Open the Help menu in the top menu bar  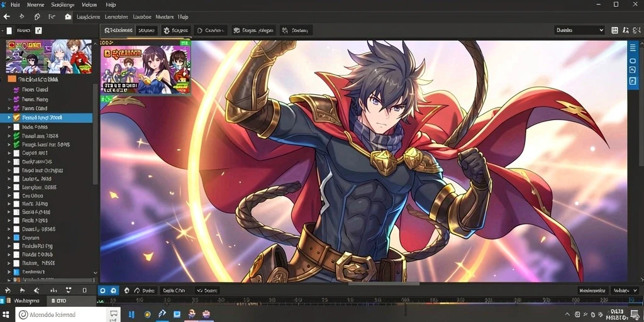coord(111,5)
